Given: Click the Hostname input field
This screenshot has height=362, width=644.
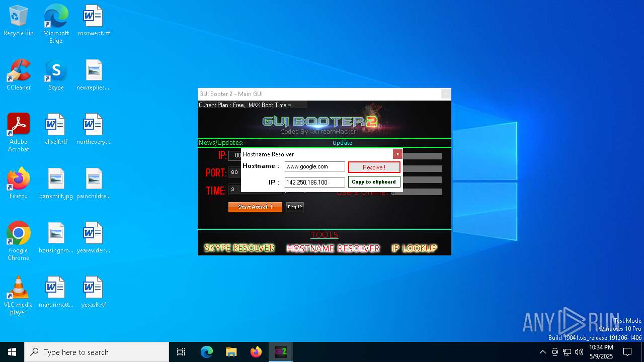Looking at the screenshot, I should (315, 166).
